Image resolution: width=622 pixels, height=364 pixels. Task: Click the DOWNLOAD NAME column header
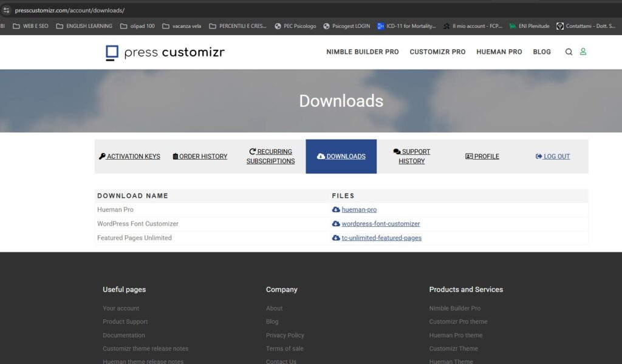[x=133, y=196]
